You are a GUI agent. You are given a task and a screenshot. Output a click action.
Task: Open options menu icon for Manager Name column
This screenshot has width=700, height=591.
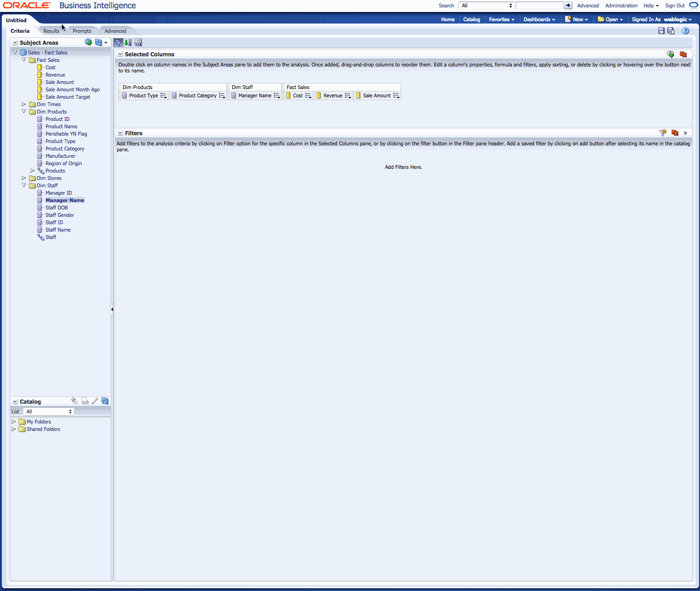click(277, 96)
